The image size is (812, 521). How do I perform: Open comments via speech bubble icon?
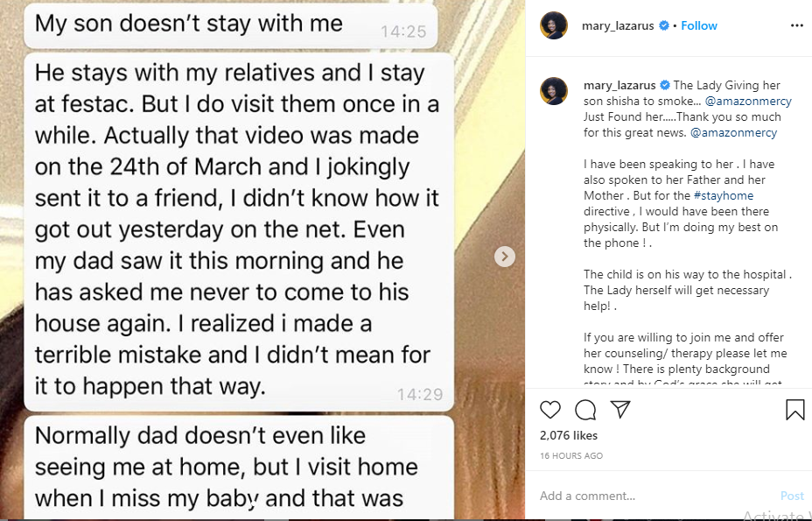585,410
